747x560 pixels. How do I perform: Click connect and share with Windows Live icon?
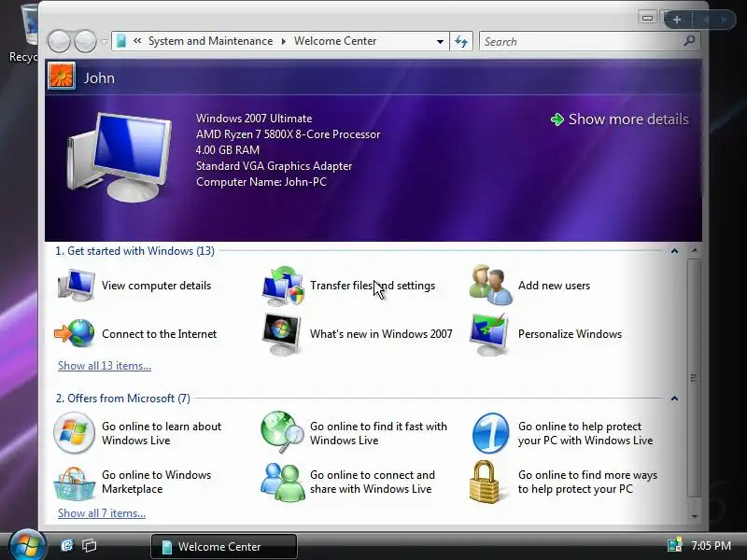(283, 482)
